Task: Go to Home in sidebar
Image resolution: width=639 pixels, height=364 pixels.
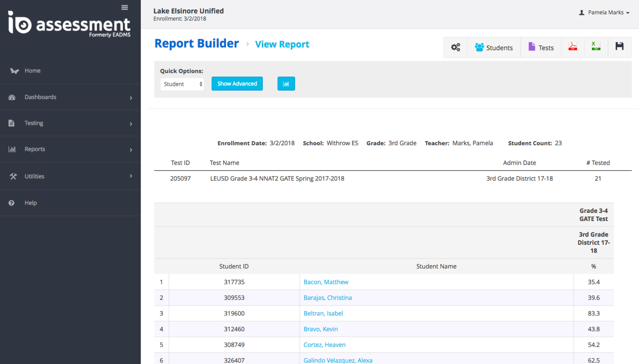Action: (32, 70)
